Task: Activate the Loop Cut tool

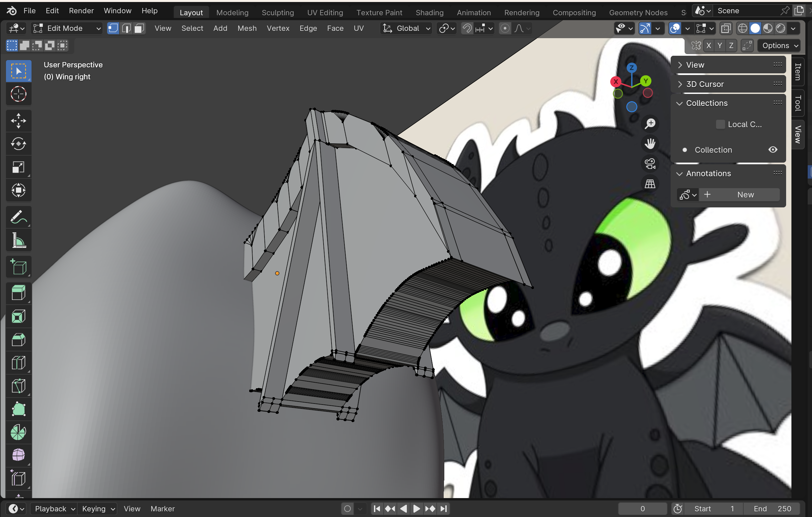Action: tap(19, 363)
